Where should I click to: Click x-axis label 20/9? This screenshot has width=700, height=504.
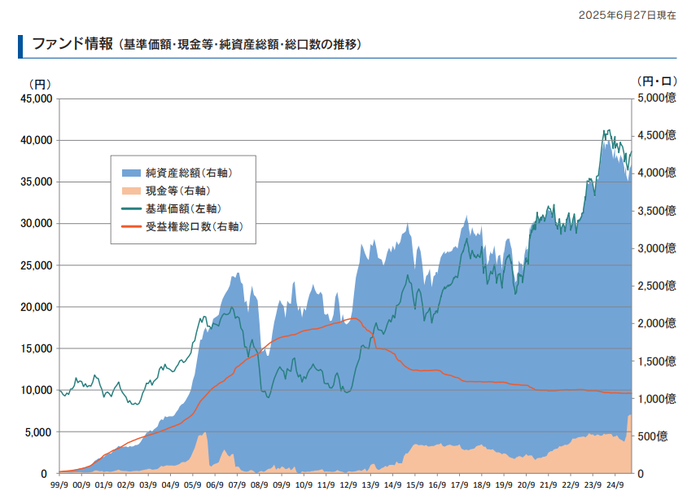click(526, 485)
